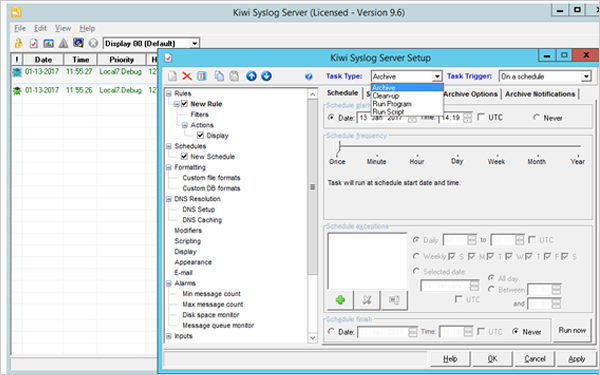The height and width of the screenshot is (375, 600).
Task: Click the tree panel vertical scrollbar thumb
Action: click(313, 188)
